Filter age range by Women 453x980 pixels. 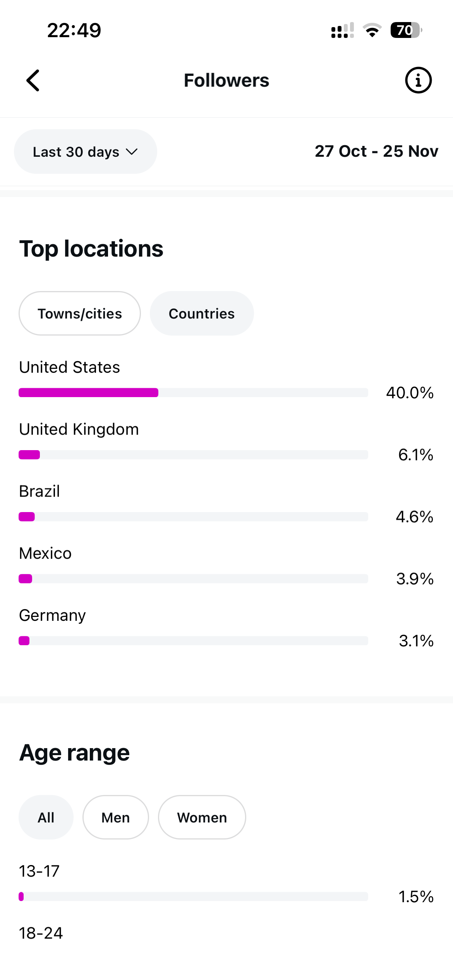[x=202, y=817]
